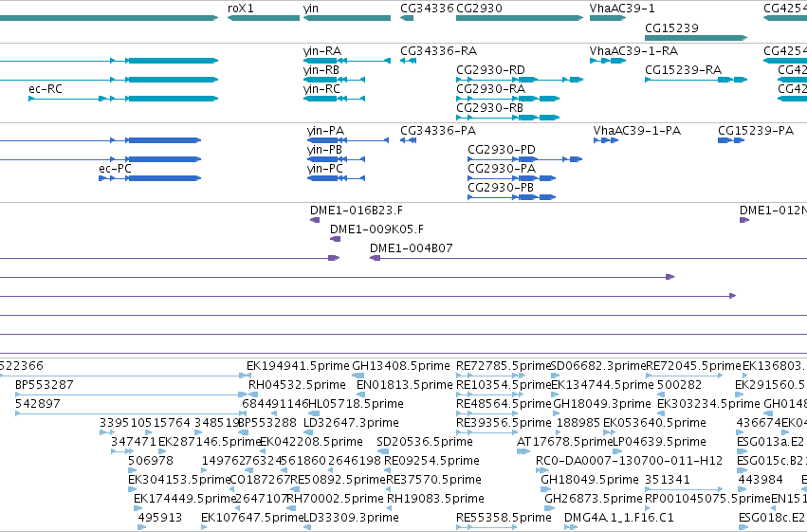Select the 443984 EST label
807x532 pixels.
pyautogui.click(x=761, y=480)
